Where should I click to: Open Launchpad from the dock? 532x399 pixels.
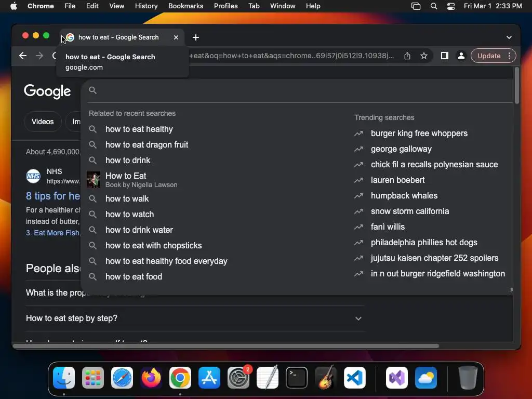(x=93, y=378)
